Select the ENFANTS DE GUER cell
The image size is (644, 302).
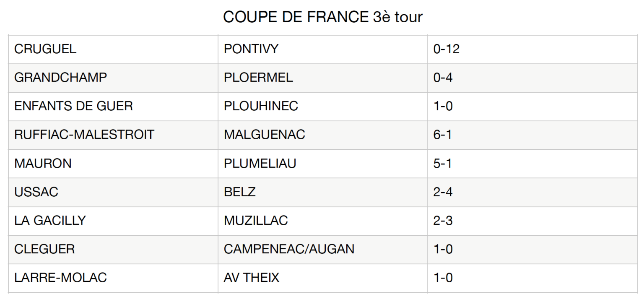pos(73,106)
